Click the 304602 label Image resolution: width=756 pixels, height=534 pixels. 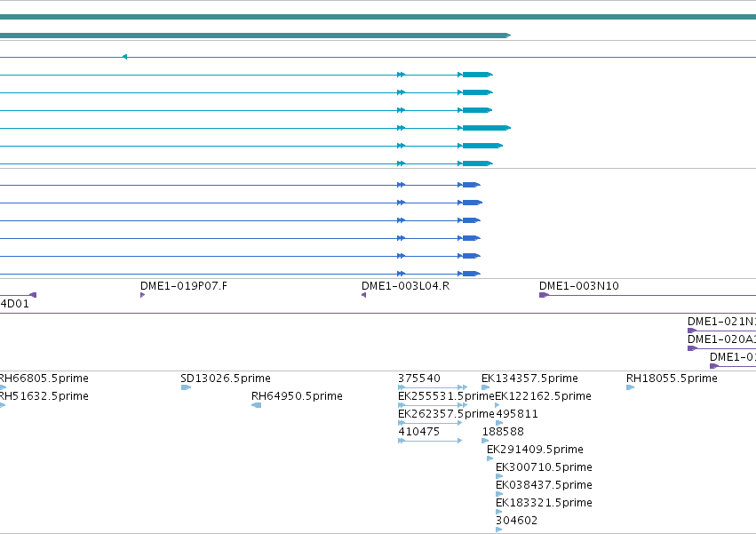(x=516, y=521)
